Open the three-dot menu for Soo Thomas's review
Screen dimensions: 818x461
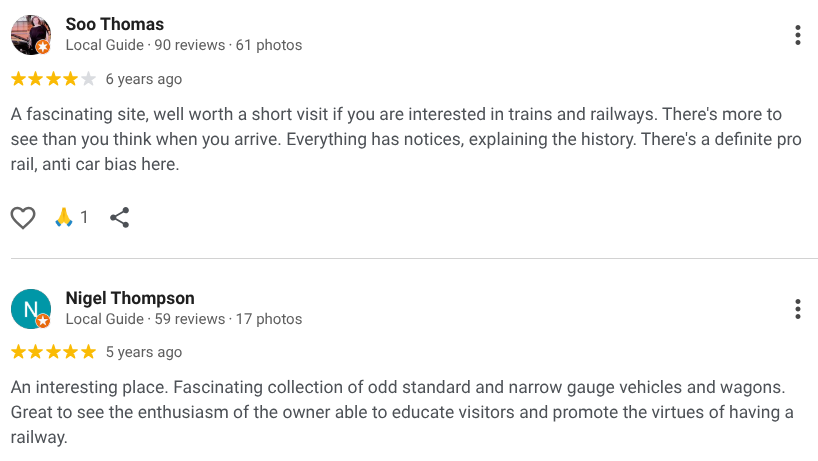coord(797,35)
